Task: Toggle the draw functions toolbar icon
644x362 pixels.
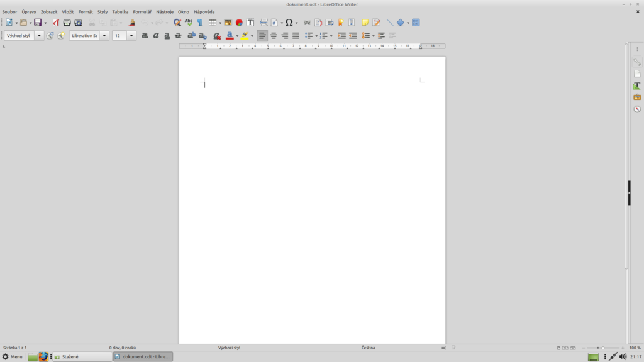Action: (x=416, y=23)
